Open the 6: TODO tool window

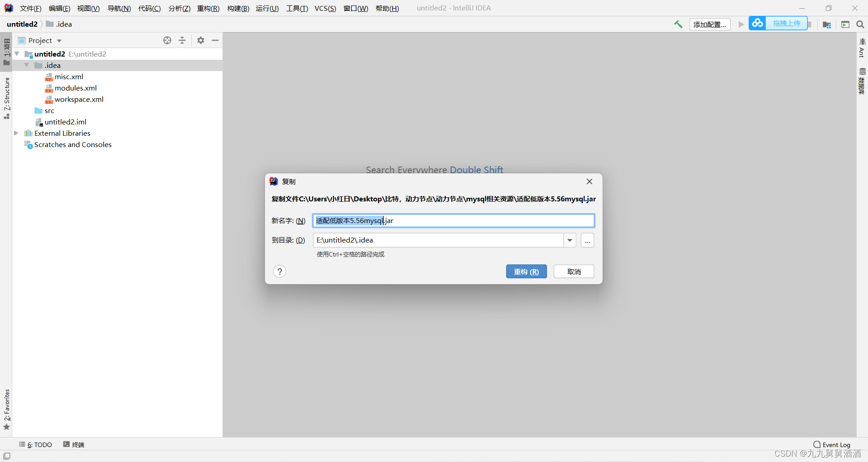[35, 445]
